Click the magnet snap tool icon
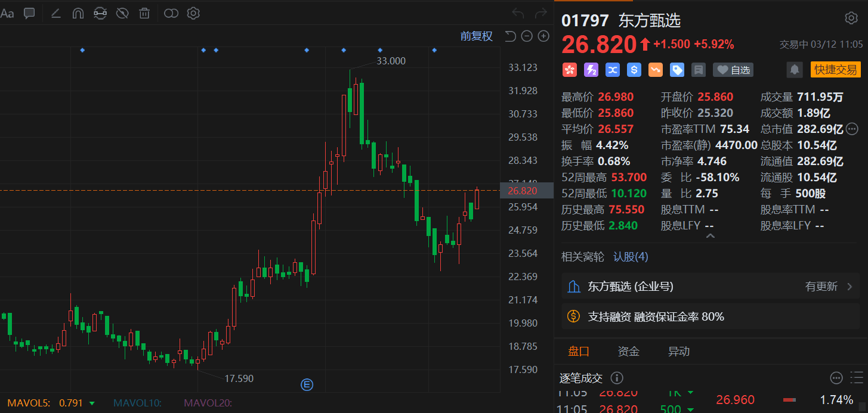 78,13
